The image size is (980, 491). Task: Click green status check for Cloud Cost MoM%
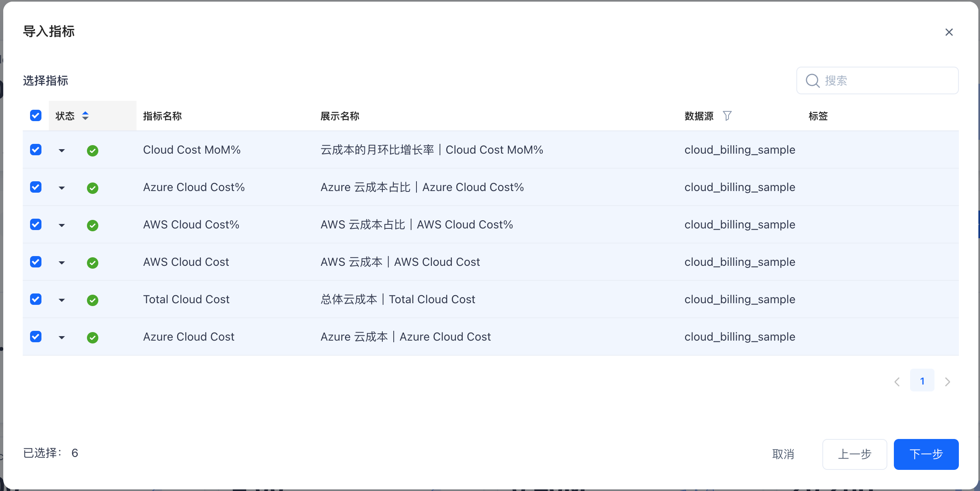click(93, 151)
